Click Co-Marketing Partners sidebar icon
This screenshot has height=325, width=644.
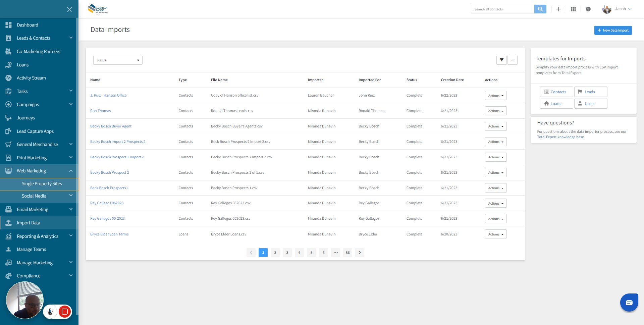coord(9,51)
